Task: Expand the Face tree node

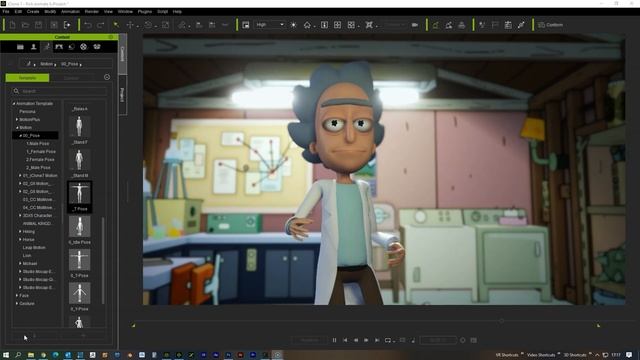Action: click(17, 296)
